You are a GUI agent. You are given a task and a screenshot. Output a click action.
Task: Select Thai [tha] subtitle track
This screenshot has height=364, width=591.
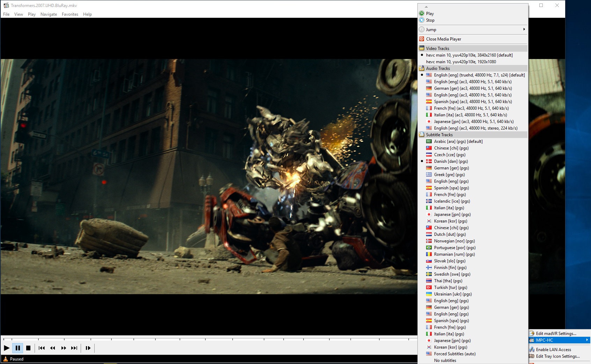(x=473, y=281)
